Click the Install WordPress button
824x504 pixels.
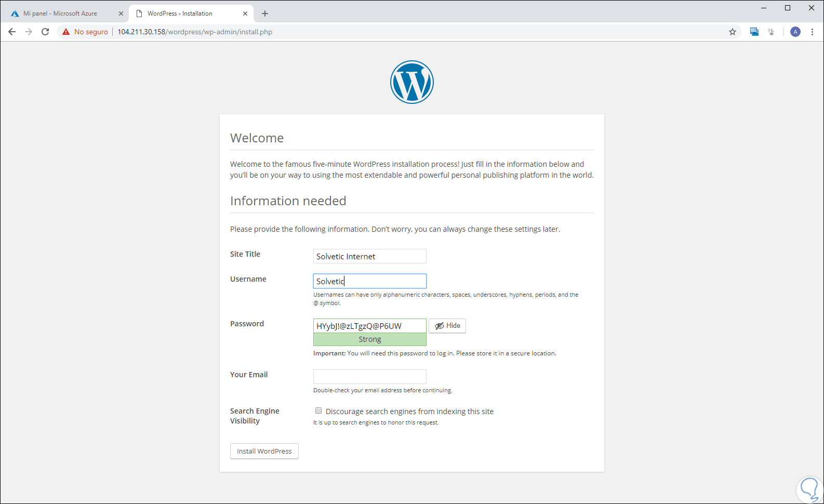tap(264, 451)
